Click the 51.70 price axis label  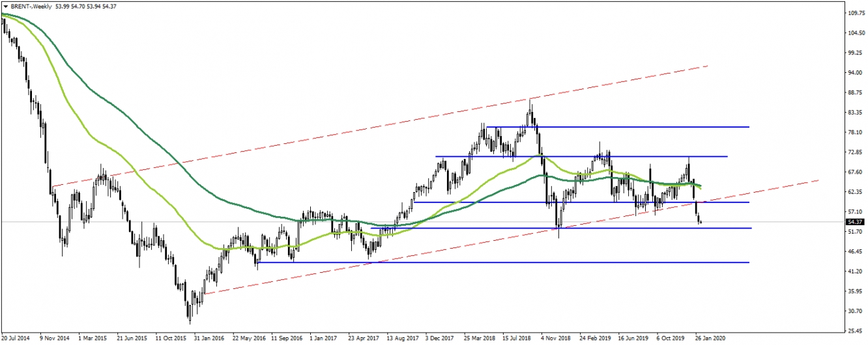point(856,232)
